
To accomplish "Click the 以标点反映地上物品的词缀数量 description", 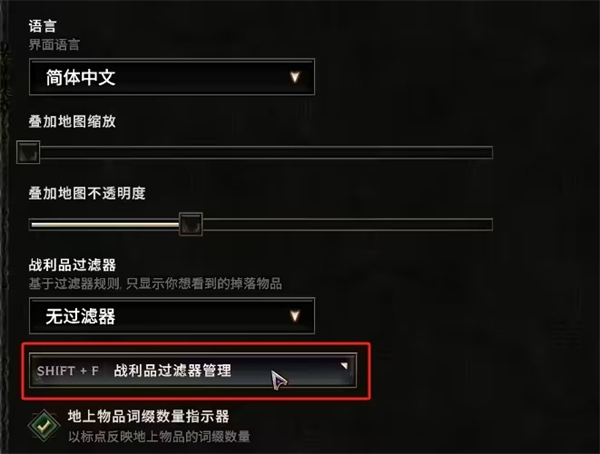I will [159, 436].
